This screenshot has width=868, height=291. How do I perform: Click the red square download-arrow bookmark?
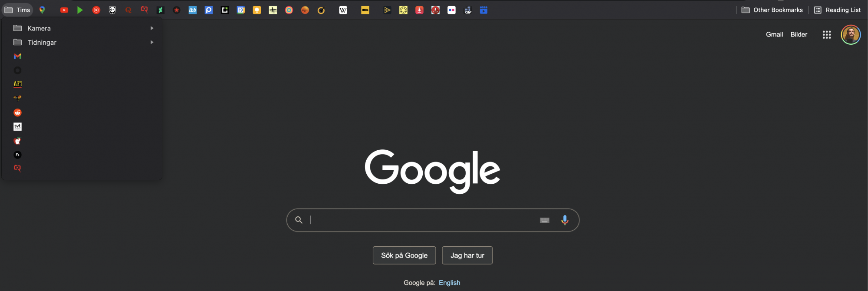click(420, 10)
